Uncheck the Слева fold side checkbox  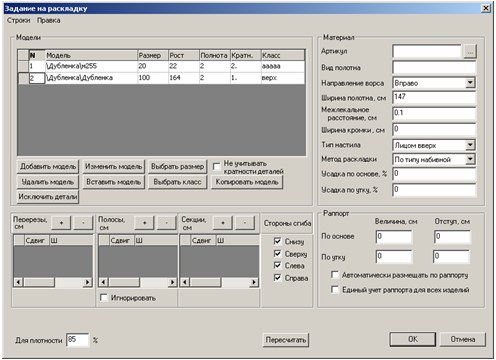coord(277,265)
